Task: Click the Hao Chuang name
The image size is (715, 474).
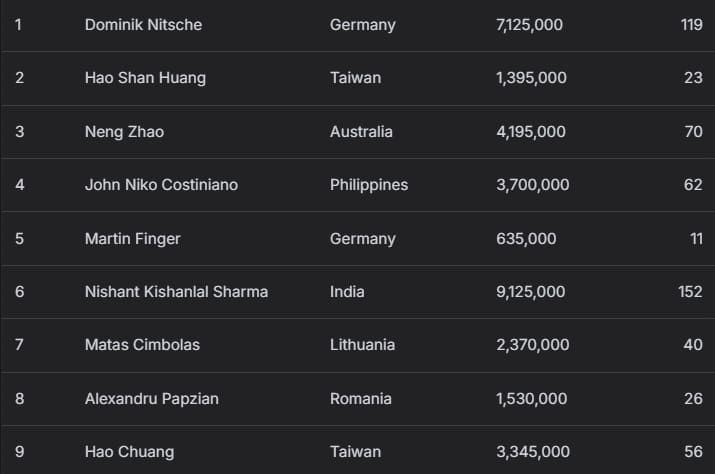Action: point(129,452)
